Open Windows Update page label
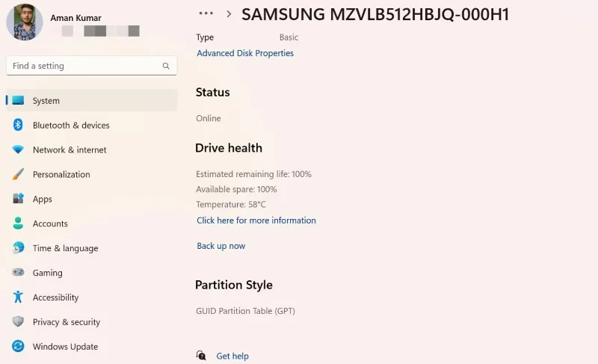Screen dimensions: 598x364 [65, 347]
